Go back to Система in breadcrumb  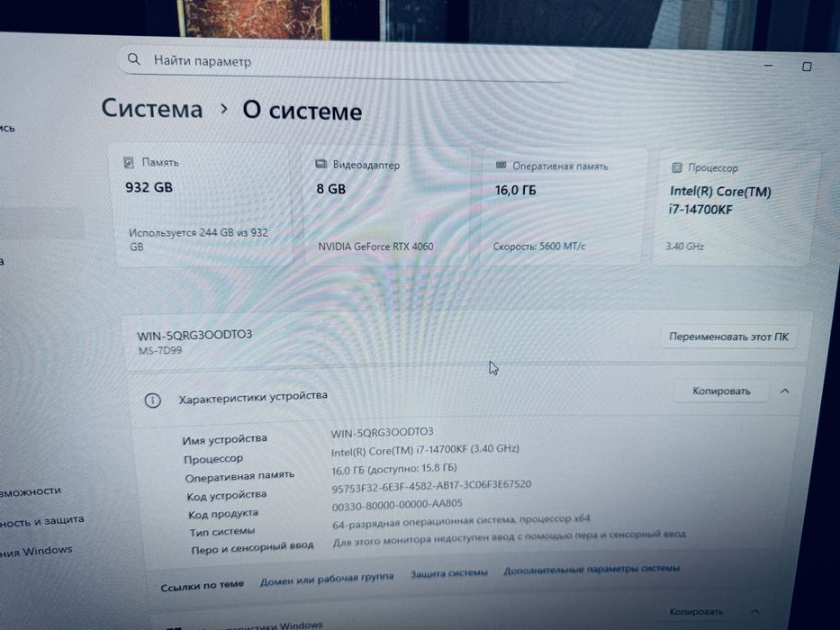click(152, 108)
